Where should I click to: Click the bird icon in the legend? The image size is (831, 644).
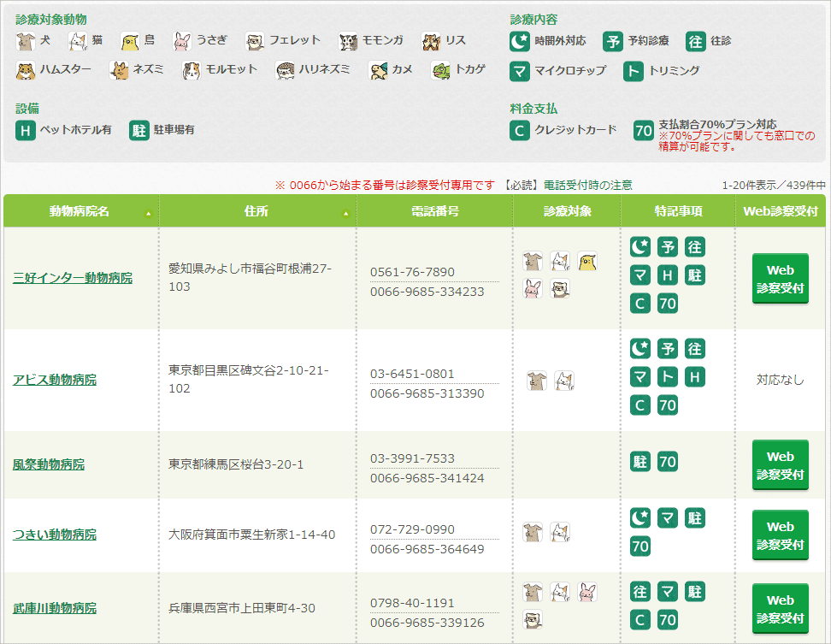(x=130, y=41)
